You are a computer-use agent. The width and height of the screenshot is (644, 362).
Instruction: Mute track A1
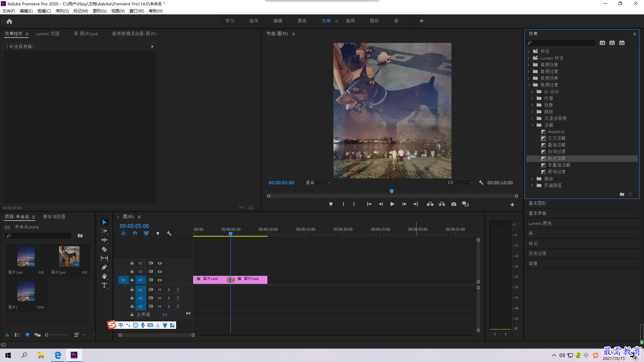tap(160, 290)
